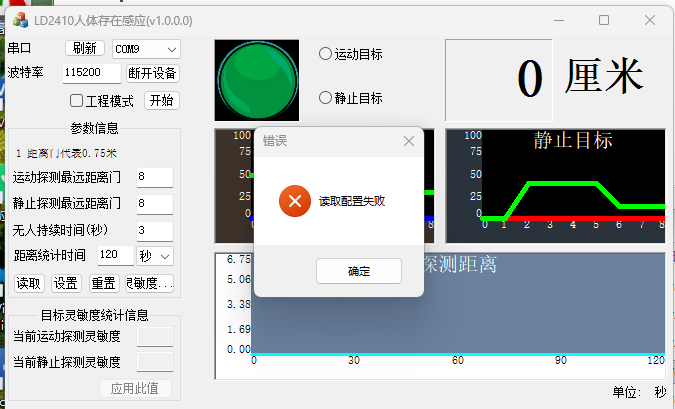
Task: Select the 静止目标 radio button
Action: coord(325,98)
